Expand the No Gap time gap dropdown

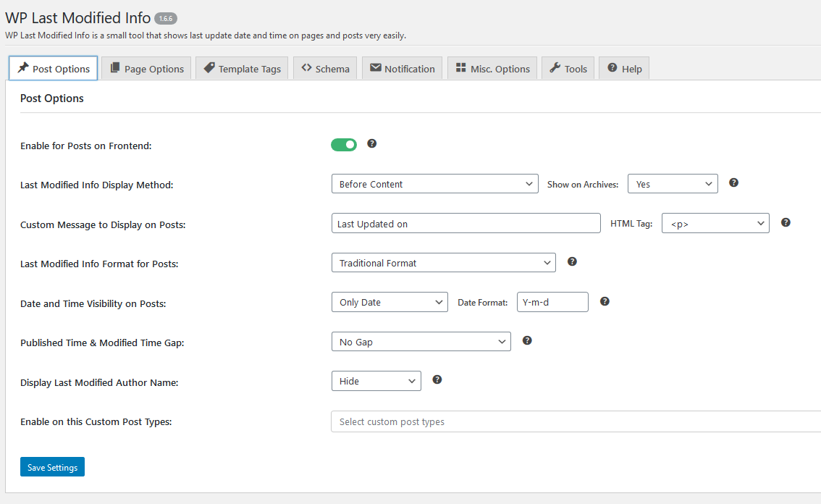tap(421, 342)
